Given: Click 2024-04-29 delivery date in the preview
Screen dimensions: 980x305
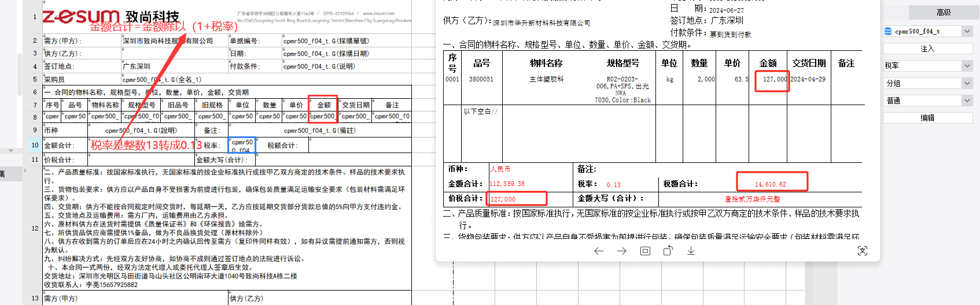Looking at the screenshot, I should click(808, 79).
